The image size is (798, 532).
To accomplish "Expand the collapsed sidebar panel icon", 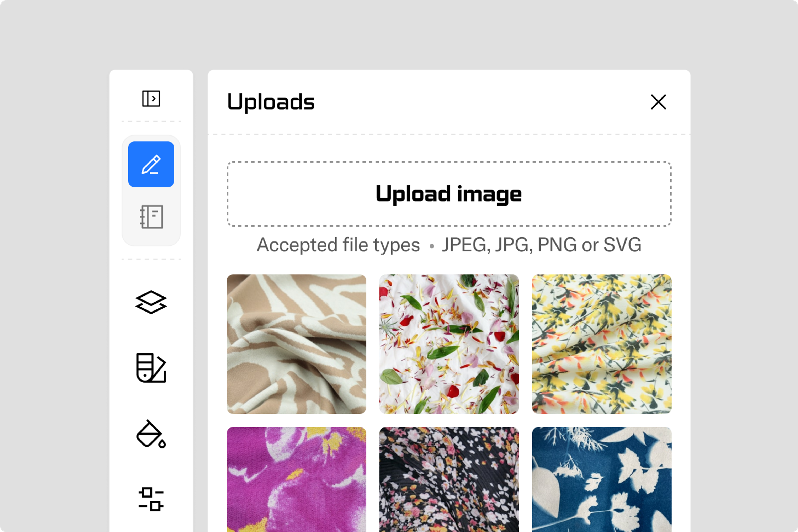I will tap(151, 99).
